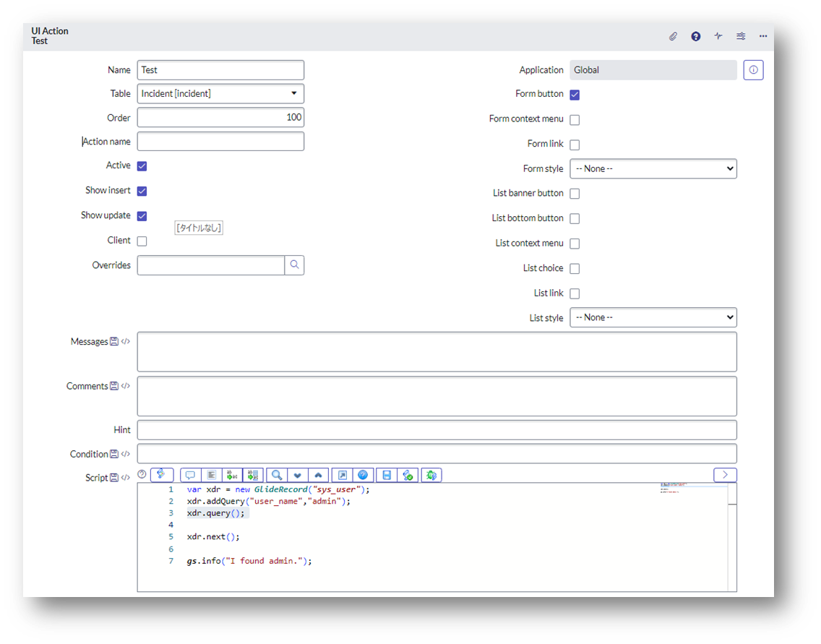The image size is (821, 644).
Task: Open the Table dropdown showing Incident
Action: (x=220, y=93)
